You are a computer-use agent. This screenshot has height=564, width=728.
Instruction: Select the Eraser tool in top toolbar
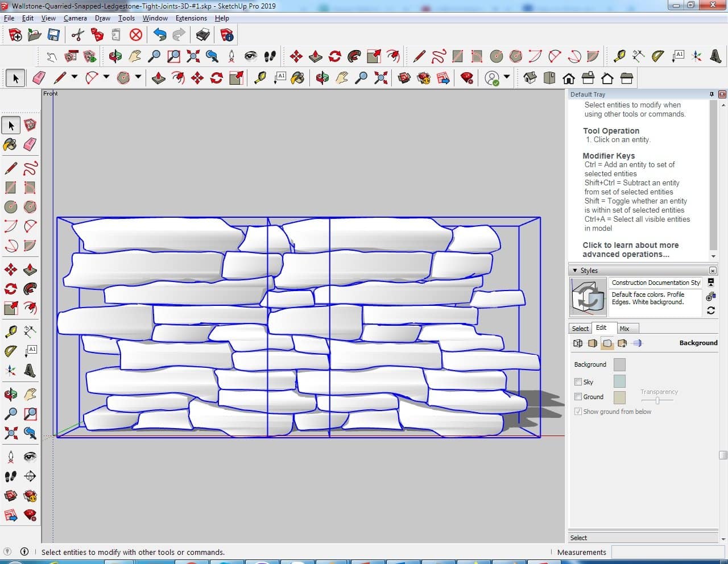[39, 78]
